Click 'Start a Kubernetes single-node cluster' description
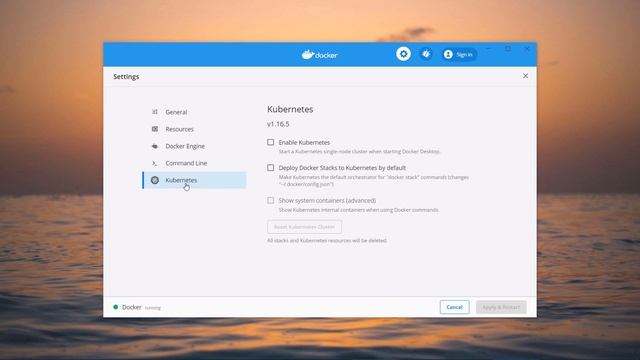 tap(359, 151)
